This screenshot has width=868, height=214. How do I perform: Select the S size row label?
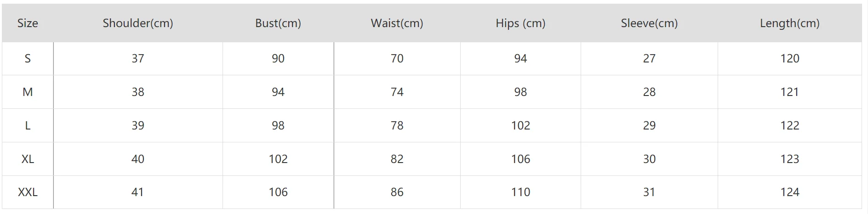tap(28, 58)
